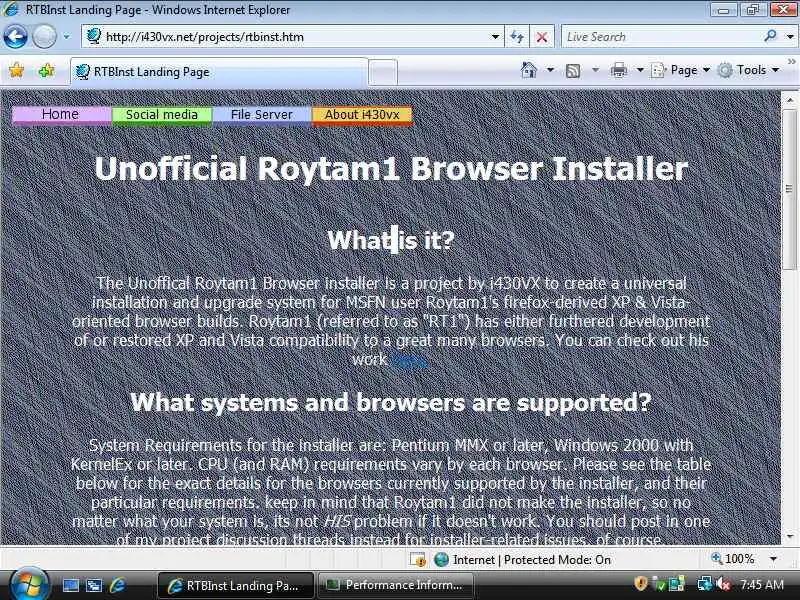
Task: Click the 7:45 AM system clock
Action: 762,584
